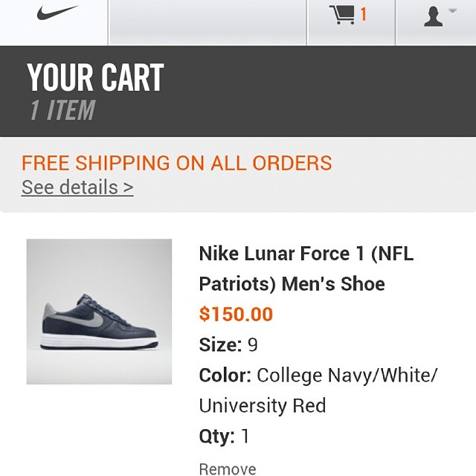Open the navy shoe product thumbnail
This screenshot has width=476, height=476.
click(99, 312)
